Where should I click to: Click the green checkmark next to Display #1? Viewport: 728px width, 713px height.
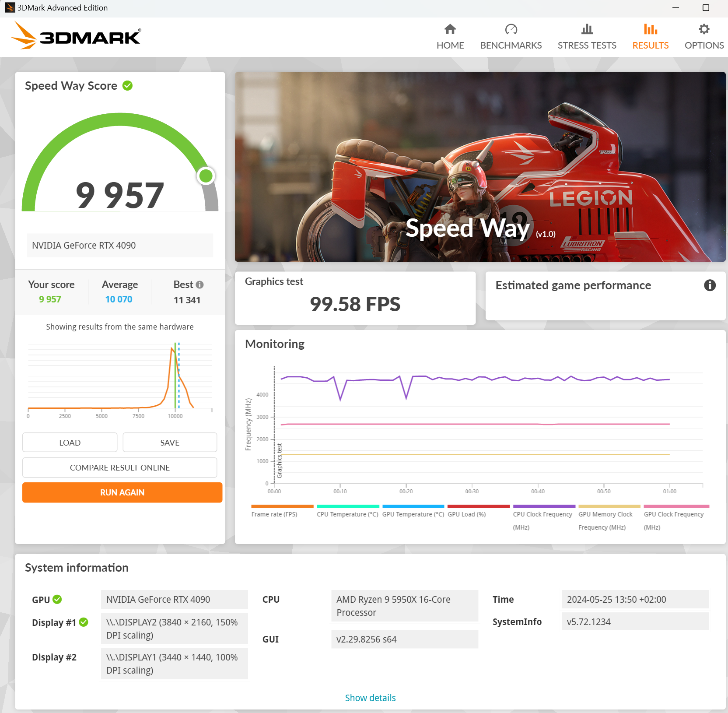click(84, 622)
